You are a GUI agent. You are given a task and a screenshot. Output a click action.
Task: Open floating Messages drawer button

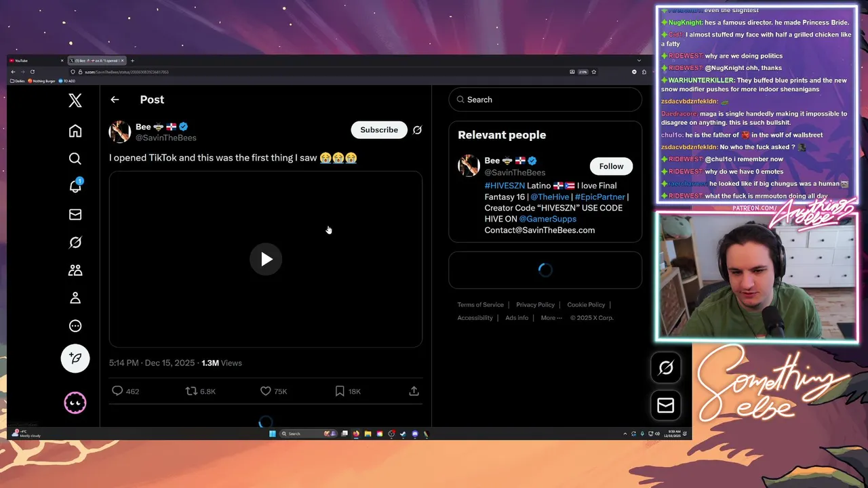[665, 405]
